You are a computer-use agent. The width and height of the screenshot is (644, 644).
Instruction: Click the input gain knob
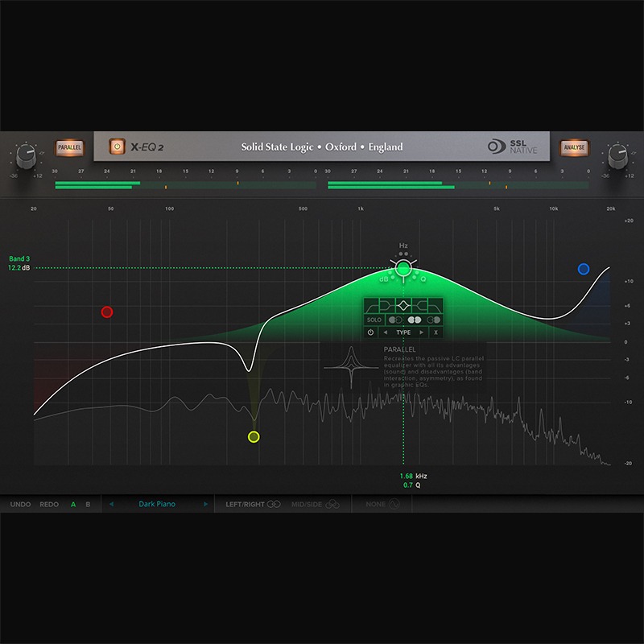26,156
